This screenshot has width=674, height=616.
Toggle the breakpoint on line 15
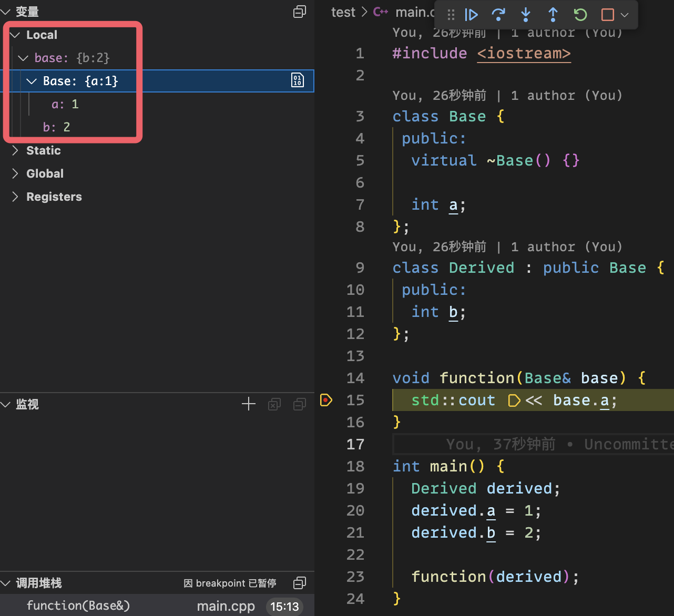click(x=326, y=401)
